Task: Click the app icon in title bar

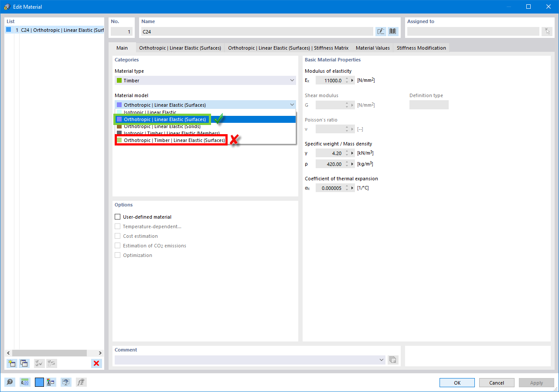Action: tap(7, 7)
